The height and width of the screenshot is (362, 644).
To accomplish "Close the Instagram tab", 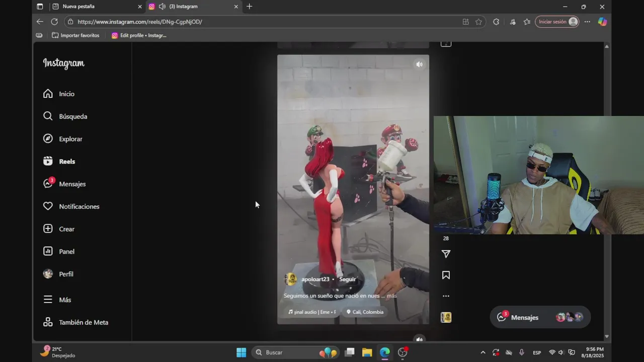I will 236,7.
